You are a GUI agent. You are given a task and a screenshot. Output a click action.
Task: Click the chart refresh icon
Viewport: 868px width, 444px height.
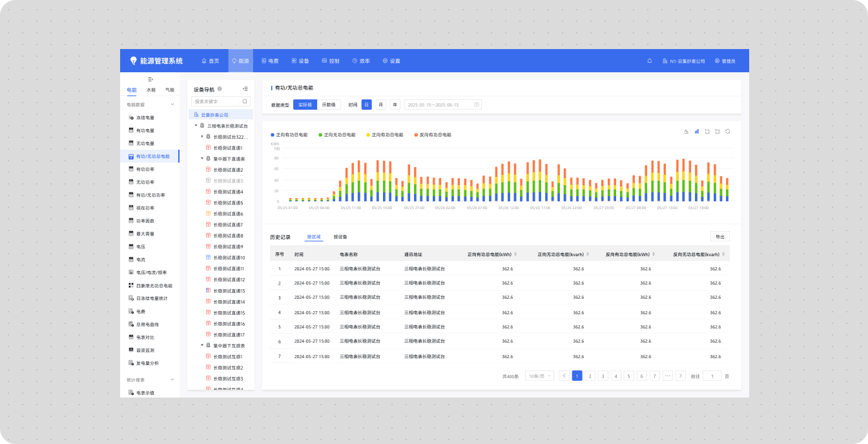coord(728,131)
